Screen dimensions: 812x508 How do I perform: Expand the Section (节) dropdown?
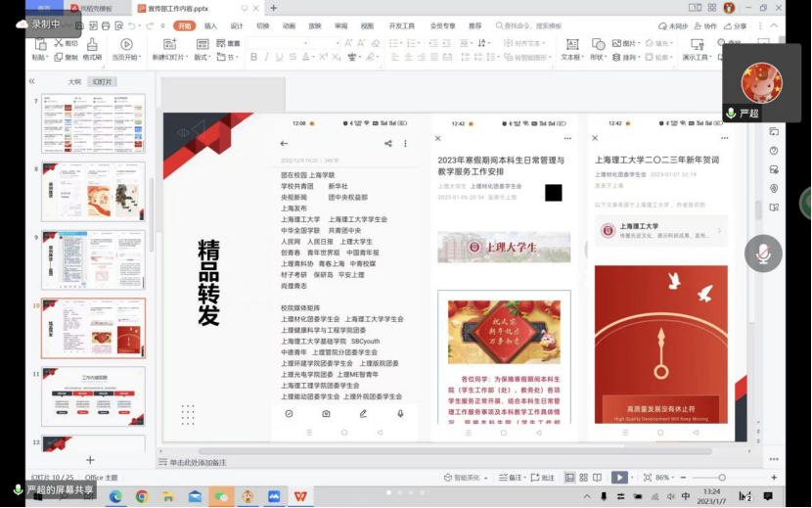pos(227,57)
